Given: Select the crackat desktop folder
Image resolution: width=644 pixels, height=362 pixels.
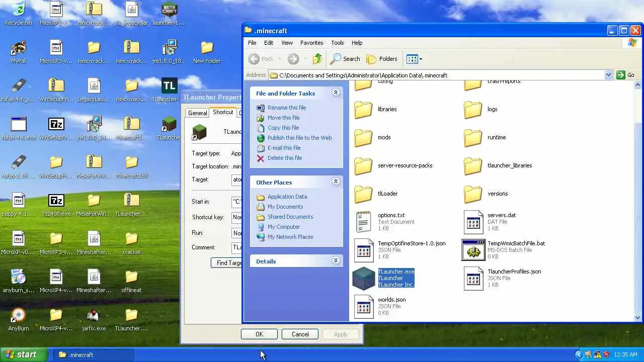Looking at the screenshot, I should click(131, 243).
